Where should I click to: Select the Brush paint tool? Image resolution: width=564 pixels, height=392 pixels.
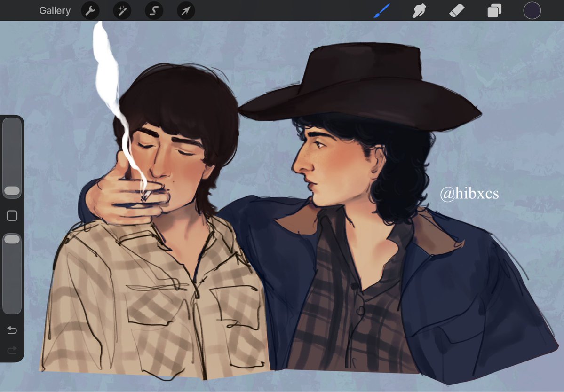tap(381, 10)
